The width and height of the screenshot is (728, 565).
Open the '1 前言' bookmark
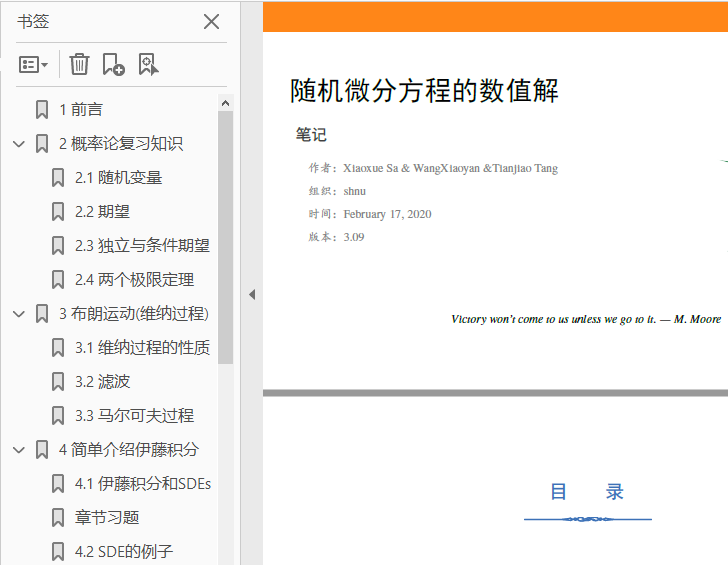80,110
